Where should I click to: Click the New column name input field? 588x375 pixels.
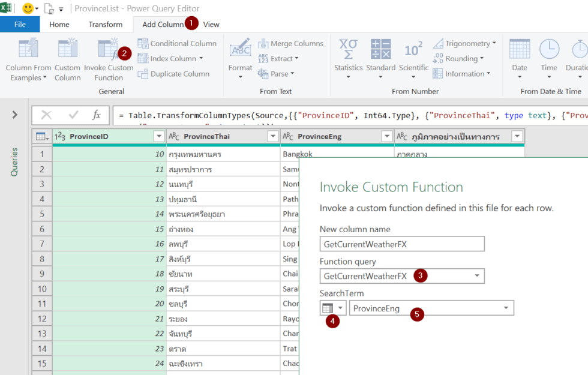(401, 244)
